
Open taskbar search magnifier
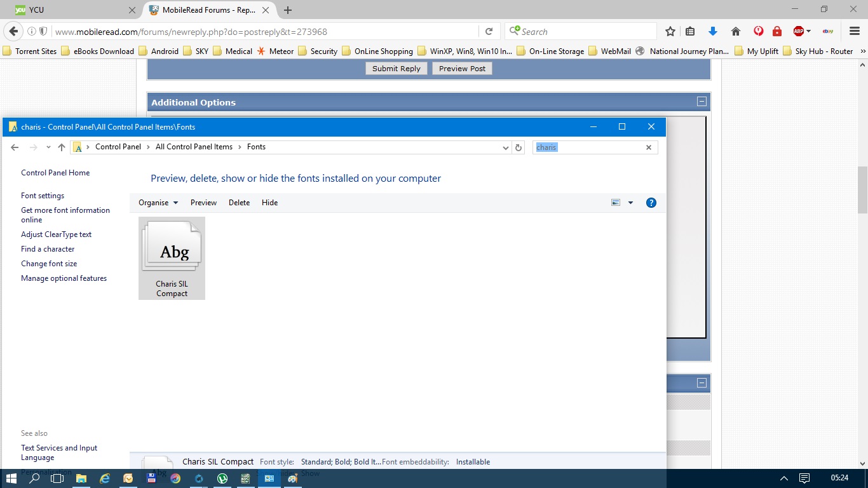[35, 478]
